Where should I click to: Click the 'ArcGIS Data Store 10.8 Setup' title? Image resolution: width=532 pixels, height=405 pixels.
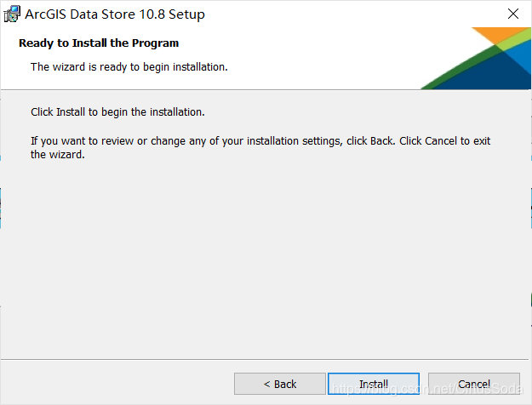[115, 14]
